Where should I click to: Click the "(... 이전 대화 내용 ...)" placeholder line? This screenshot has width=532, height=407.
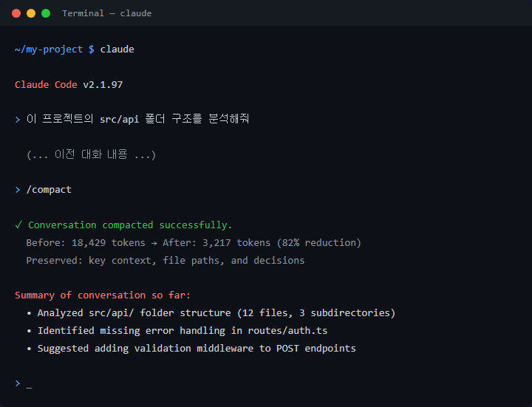coord(92,154)
